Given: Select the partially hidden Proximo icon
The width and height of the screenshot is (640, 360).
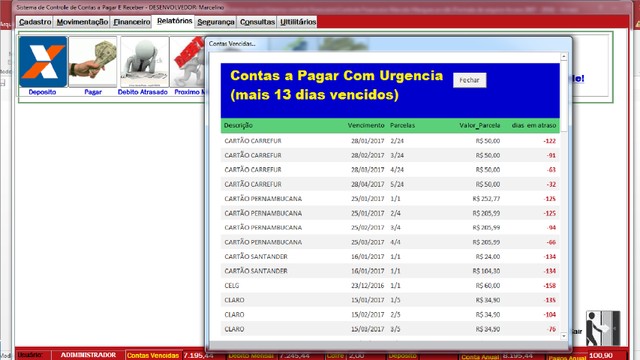Looking at the screenshot, I should (188, 62).
